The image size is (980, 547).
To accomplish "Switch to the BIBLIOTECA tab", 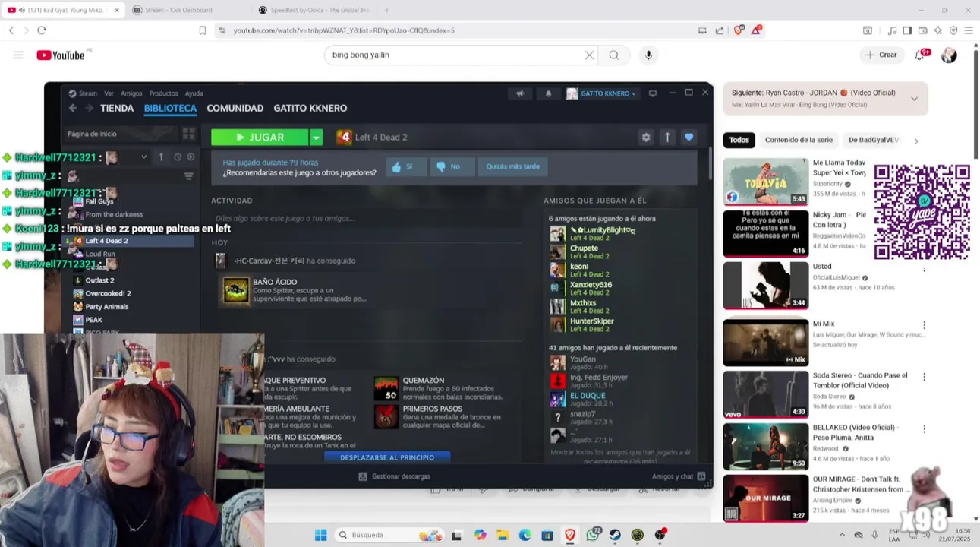I will click(x=170, y=109).
